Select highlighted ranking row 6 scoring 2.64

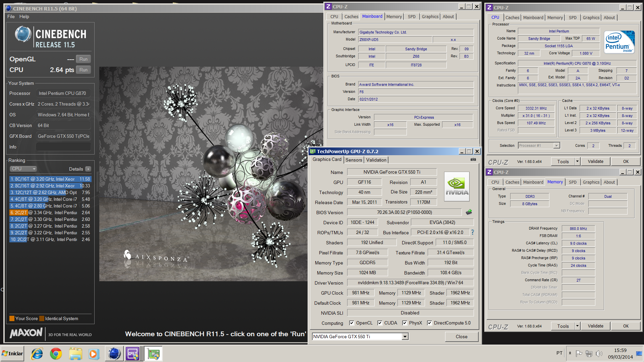point(50,213)
